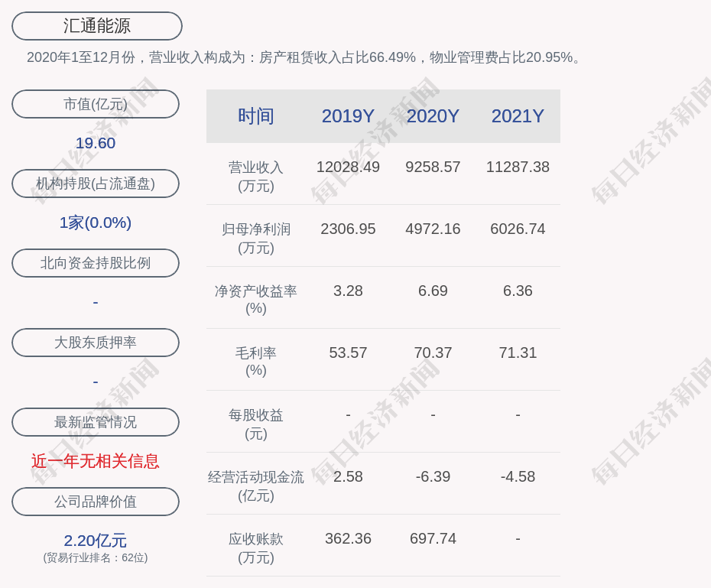
Task: Click the 营业收入(万元) row label
Action: point(255,176)
